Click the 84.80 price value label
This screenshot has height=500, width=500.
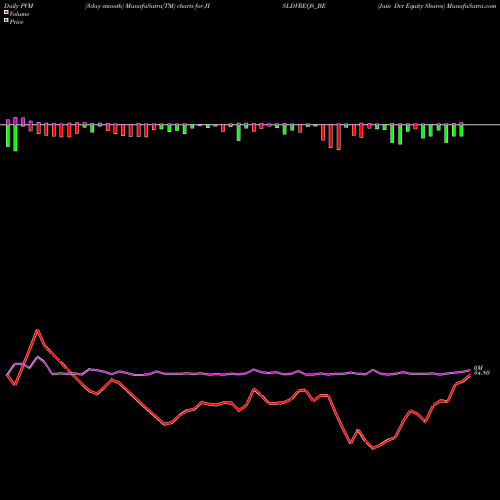tap(482, 373)
